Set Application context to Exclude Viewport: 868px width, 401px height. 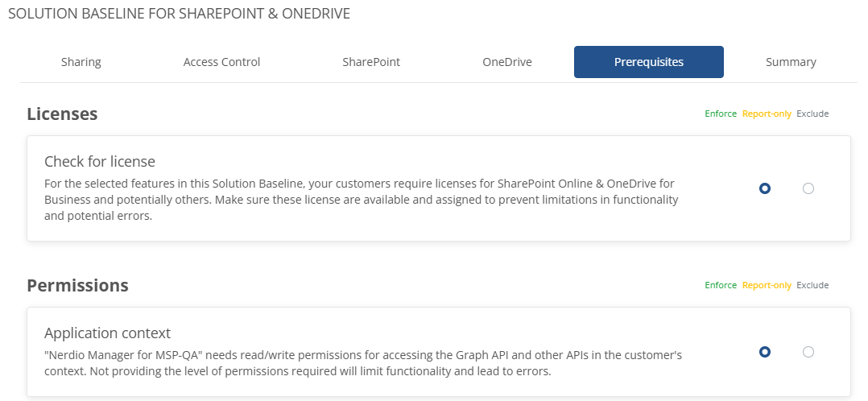808,352
